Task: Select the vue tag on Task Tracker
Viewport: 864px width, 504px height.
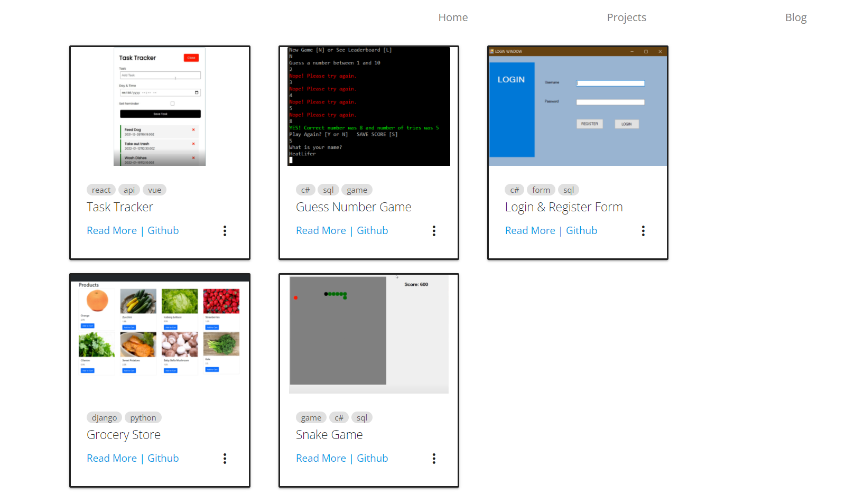Action: click(x=154, y=190)
